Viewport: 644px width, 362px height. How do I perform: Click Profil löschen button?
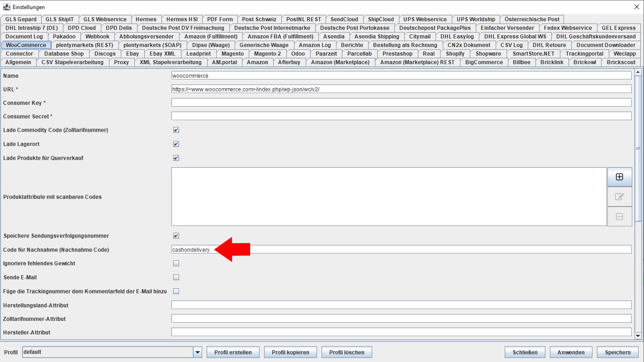[x=347, y=353]
